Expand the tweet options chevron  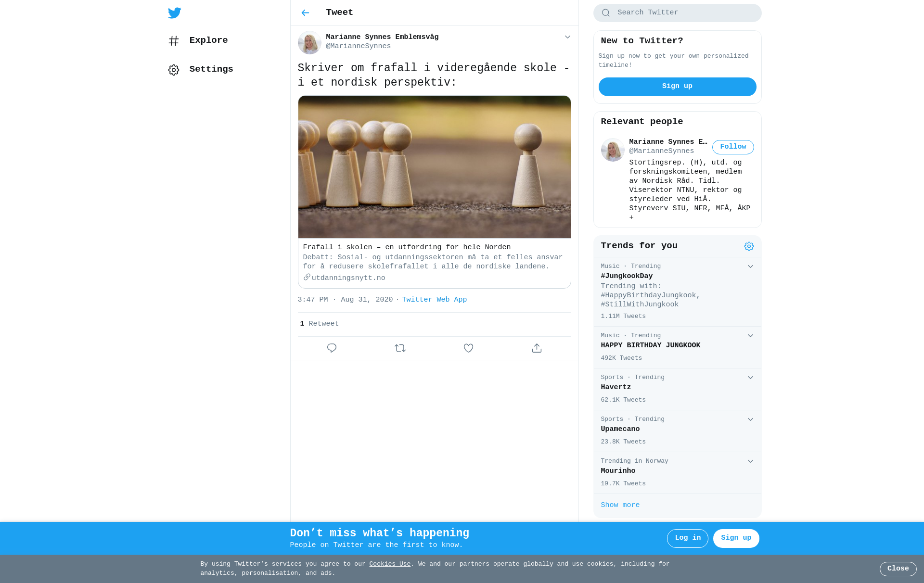point(567,37)
